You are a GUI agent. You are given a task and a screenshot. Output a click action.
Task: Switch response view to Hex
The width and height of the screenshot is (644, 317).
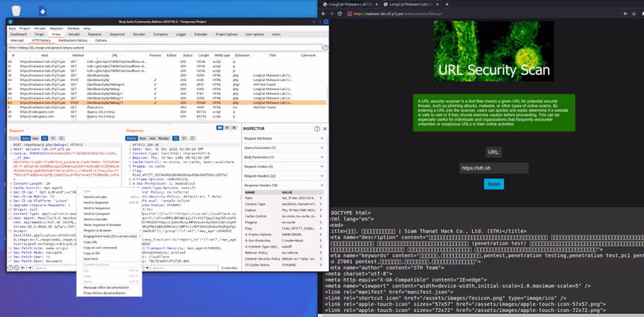point(153,138)
